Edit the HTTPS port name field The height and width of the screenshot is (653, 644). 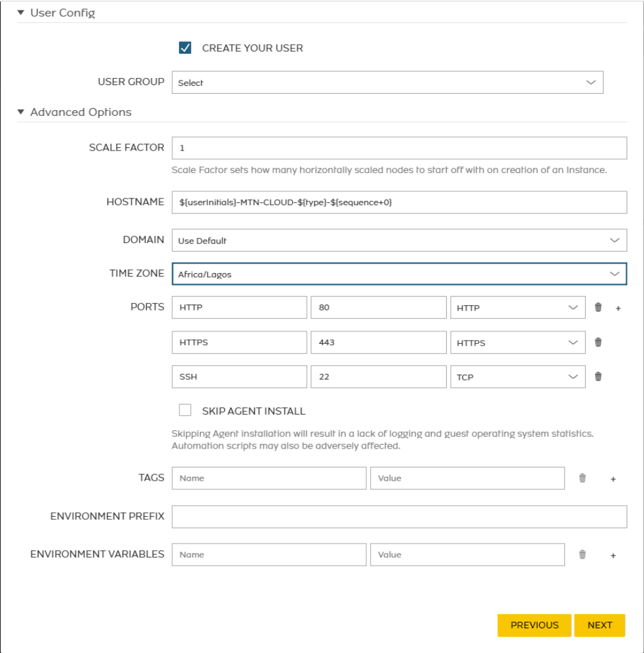point(239,343)
